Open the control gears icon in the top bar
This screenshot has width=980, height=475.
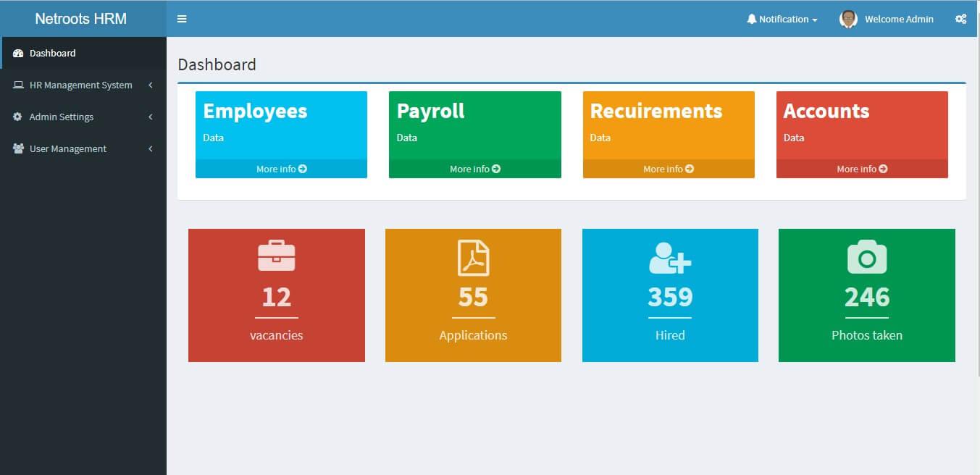(960, 19)
